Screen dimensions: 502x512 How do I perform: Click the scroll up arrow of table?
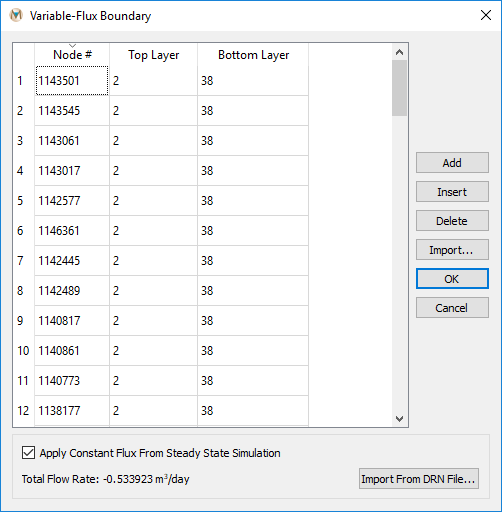pos(399,52)
